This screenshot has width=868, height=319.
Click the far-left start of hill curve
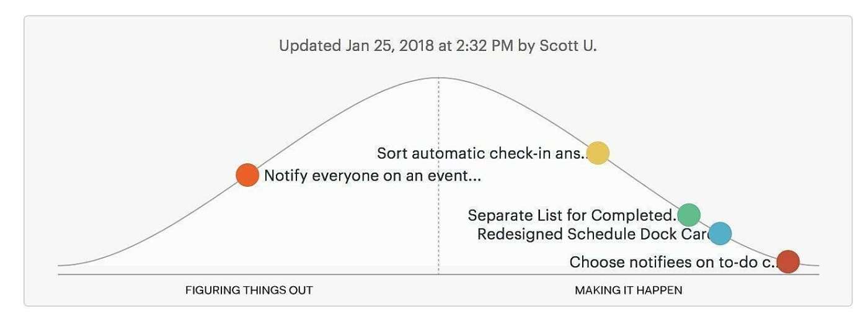coord(61,265)
